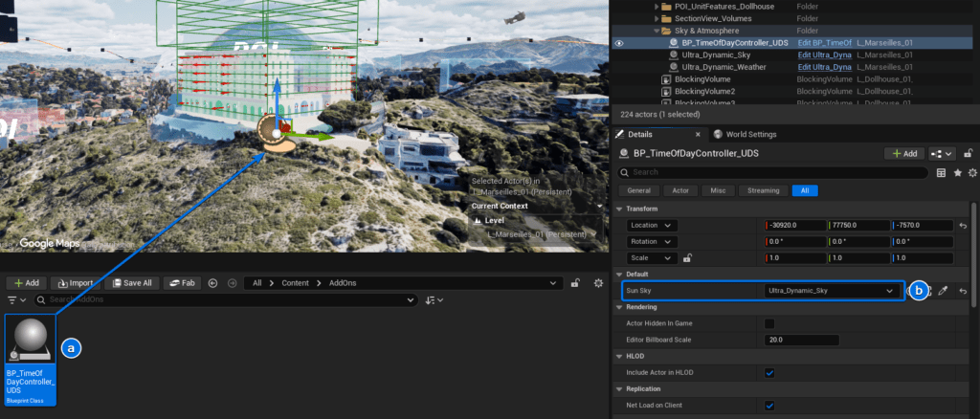This screenshot has height=419, width=980.
Task: Open the Sun Sky dropdown
Action: click(832, 291)
